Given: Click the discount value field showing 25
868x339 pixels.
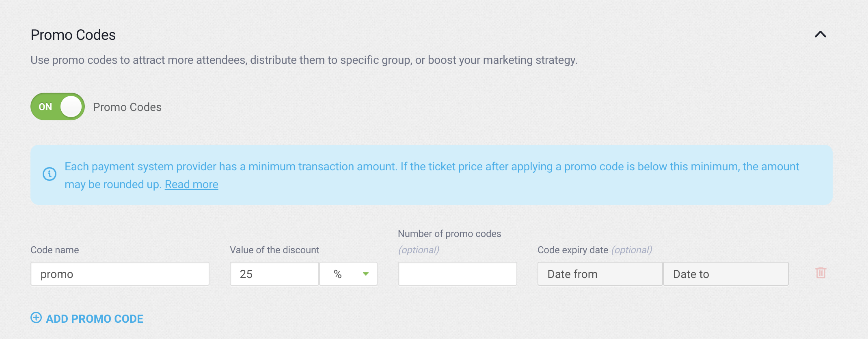Looking at the screenshot, I should [x=274, y=274].
